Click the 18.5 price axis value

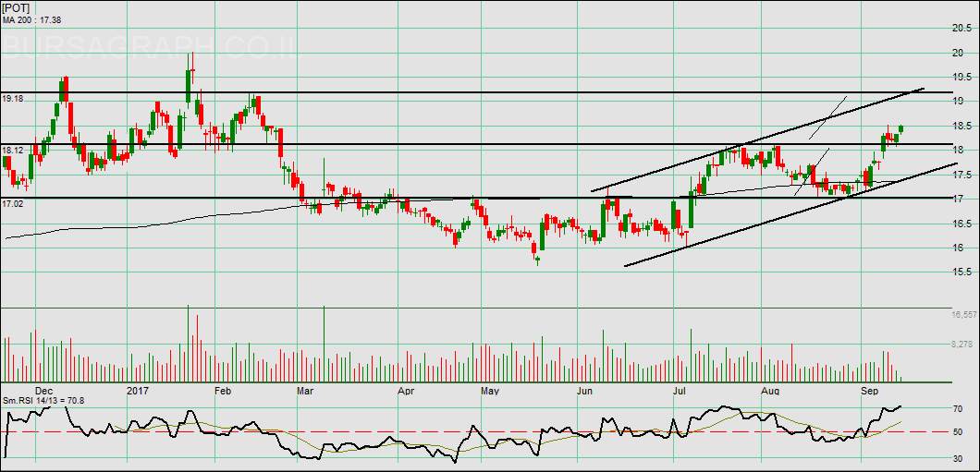(x=962, y=126)
